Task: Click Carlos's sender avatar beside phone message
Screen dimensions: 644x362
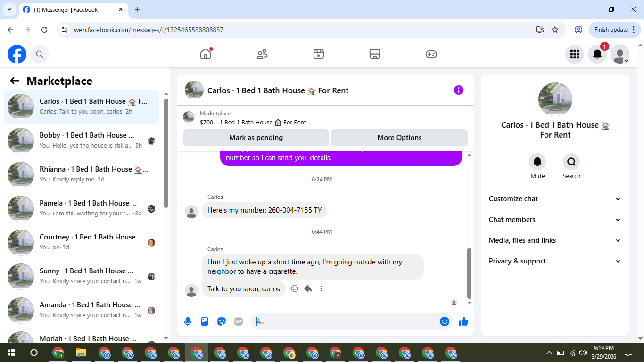Action: point(191,212)
